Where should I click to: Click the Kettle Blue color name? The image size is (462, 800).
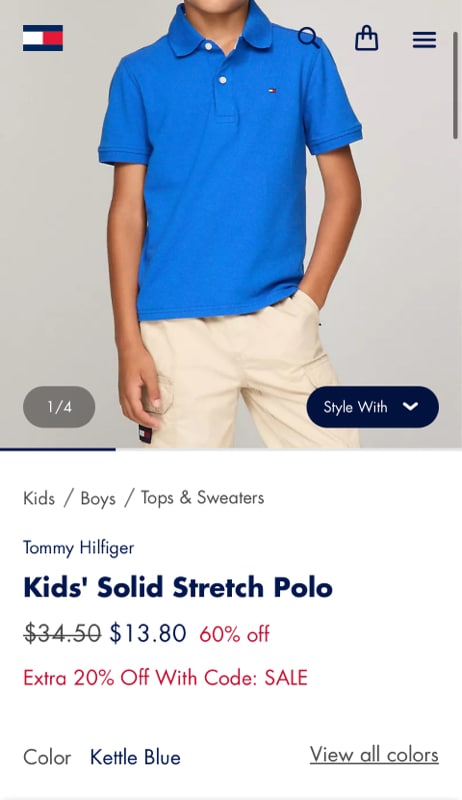(x=135, y=757)
